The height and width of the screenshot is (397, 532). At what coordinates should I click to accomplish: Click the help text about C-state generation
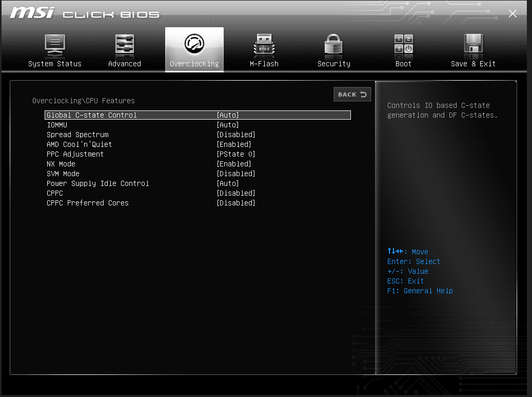tap(442, 110)
